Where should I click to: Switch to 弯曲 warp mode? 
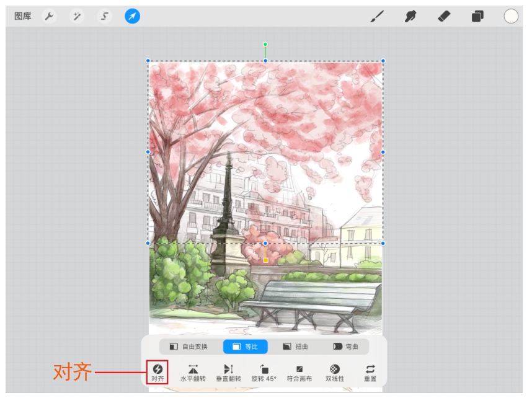coord(346,347)
